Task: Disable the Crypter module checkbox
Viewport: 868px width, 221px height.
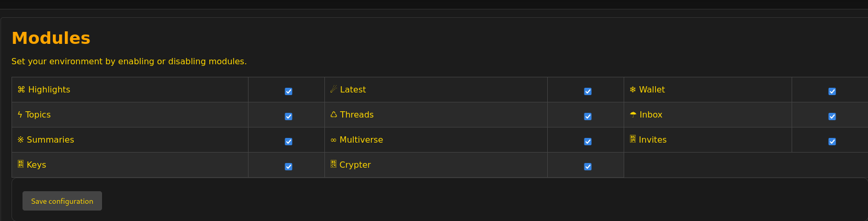Action: point(588,167)
